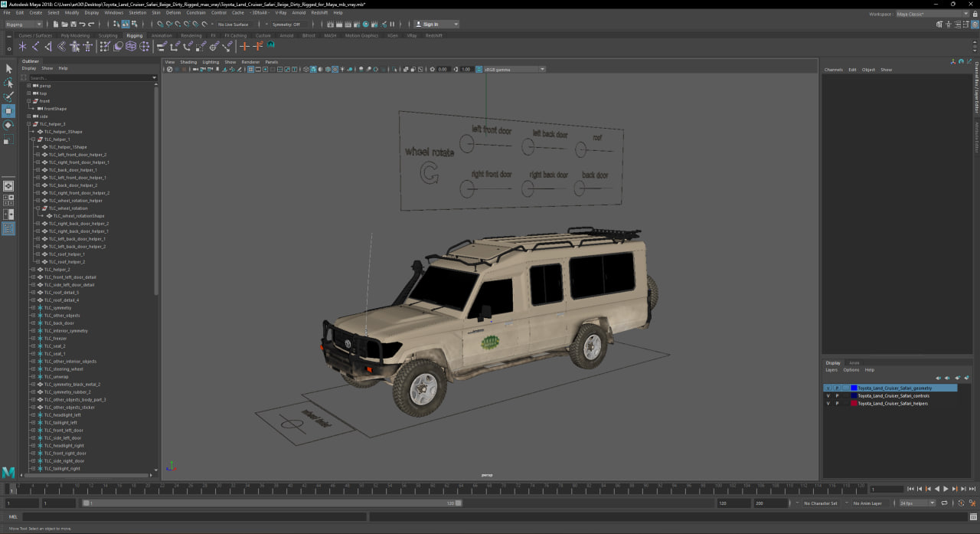
Task: Open viewport Shading menu
Action: [x=188, y=62]
